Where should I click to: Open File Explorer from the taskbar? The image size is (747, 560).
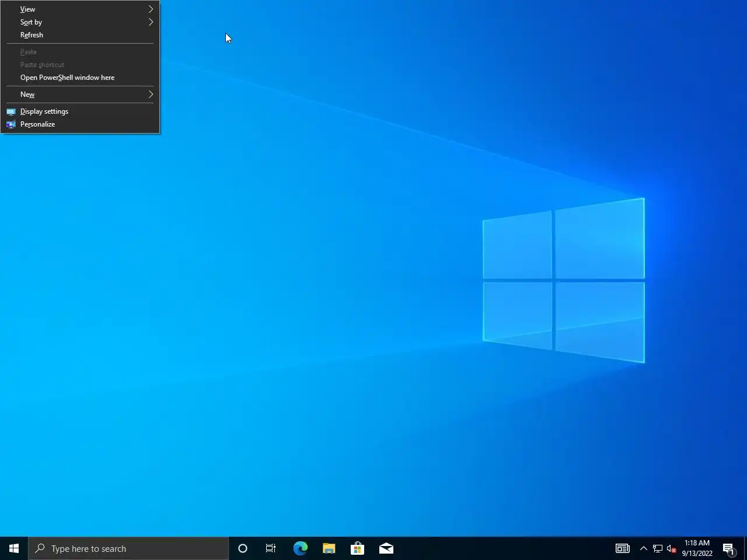click(329, 548)
